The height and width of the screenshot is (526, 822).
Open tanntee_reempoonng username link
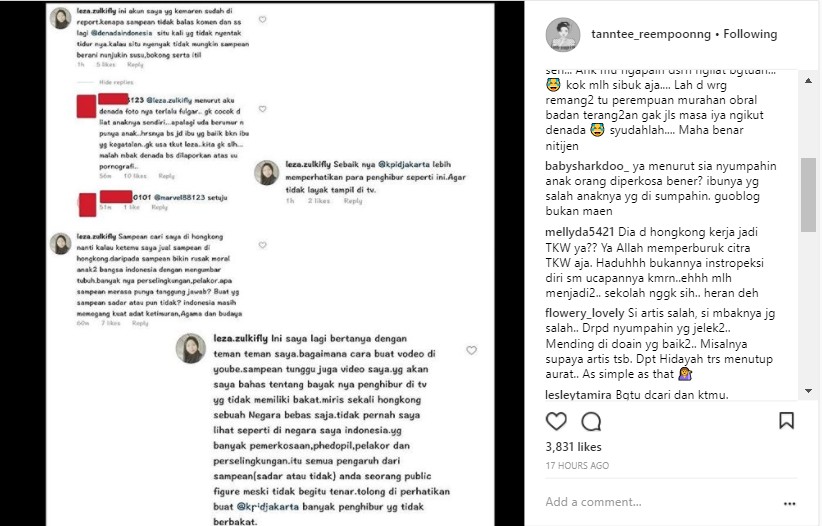click(651, 34)
